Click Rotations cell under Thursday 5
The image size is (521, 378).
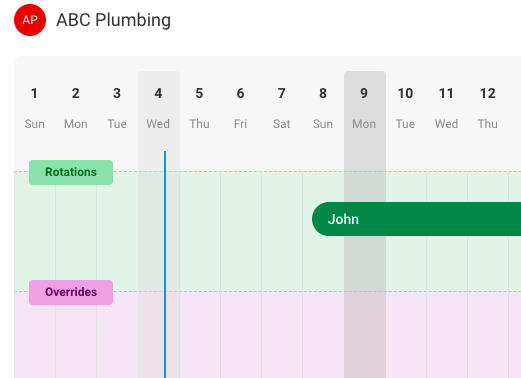[200, 231]
